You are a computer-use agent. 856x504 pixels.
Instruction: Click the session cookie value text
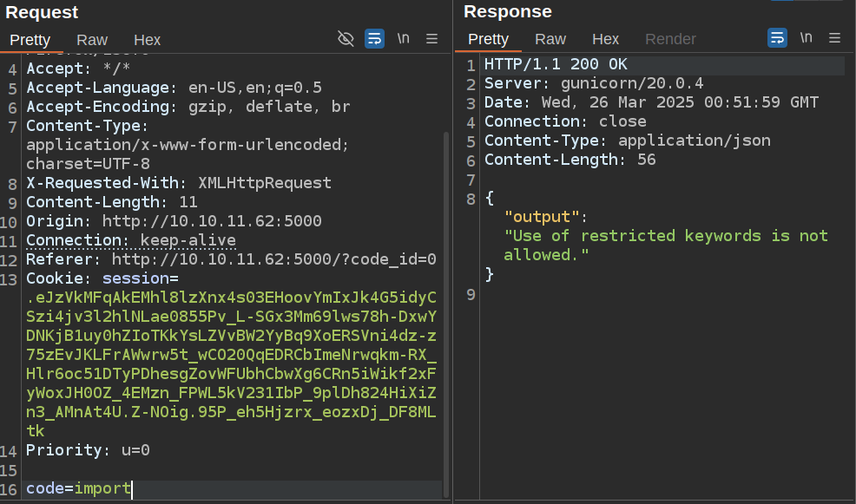pos(230,355)
